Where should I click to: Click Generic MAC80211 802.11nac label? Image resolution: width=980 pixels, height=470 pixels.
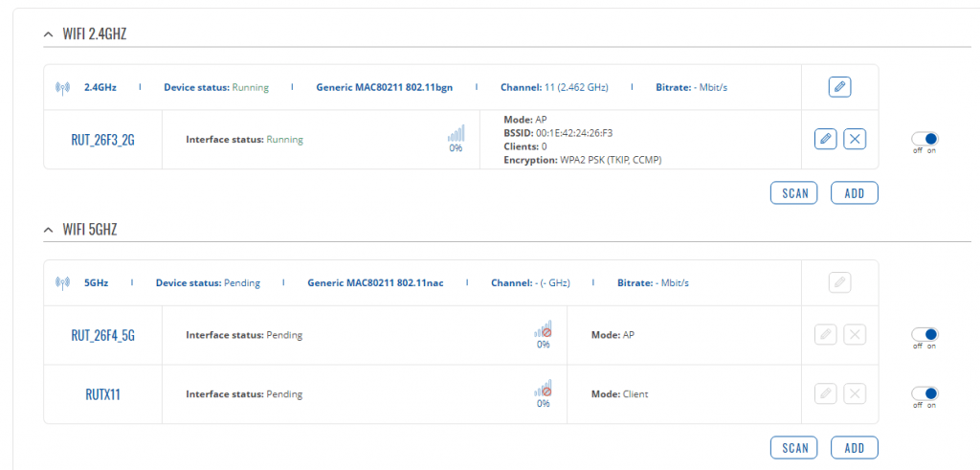[375, 283]
